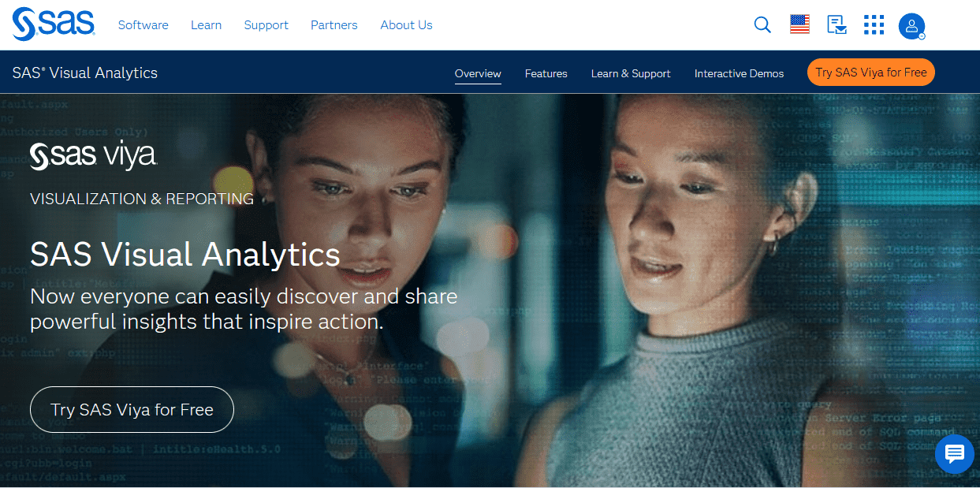Go to the Learn & Support tab
Viewport: 980px width, 488px height.
coord(631,73)
